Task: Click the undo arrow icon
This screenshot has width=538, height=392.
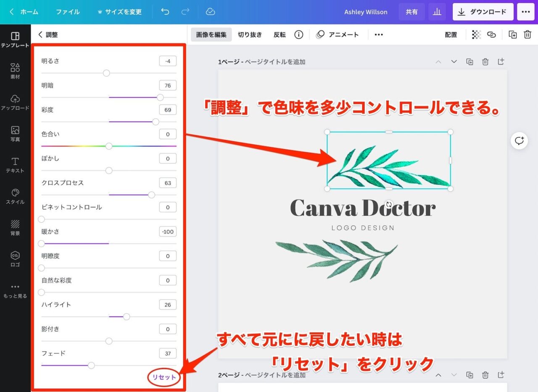Action: (165, 12)
